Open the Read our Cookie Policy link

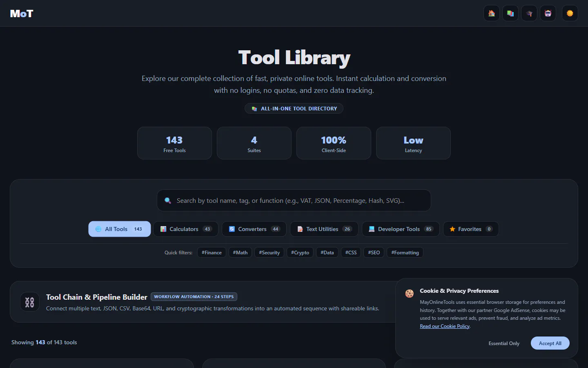click(445, 326)
